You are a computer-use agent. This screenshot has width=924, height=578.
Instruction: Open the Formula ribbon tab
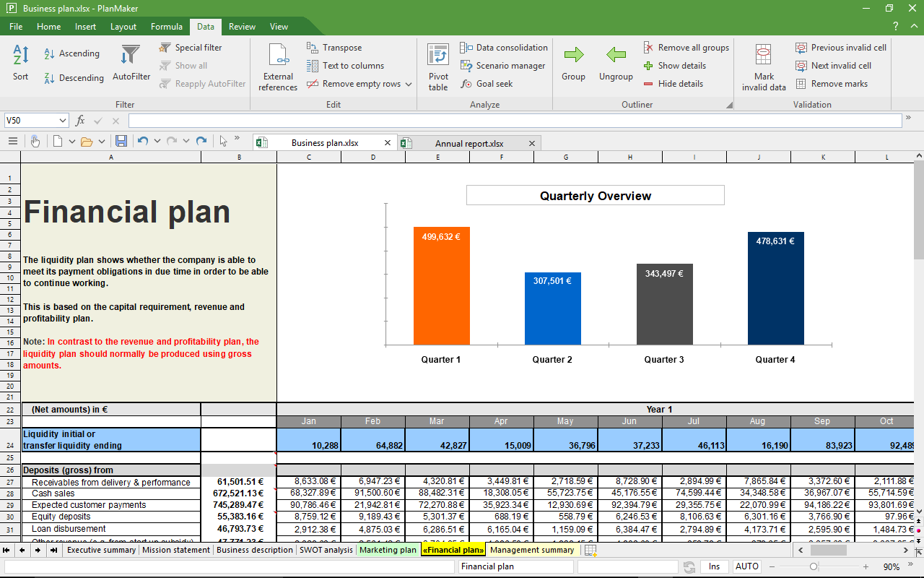(167, 27)
